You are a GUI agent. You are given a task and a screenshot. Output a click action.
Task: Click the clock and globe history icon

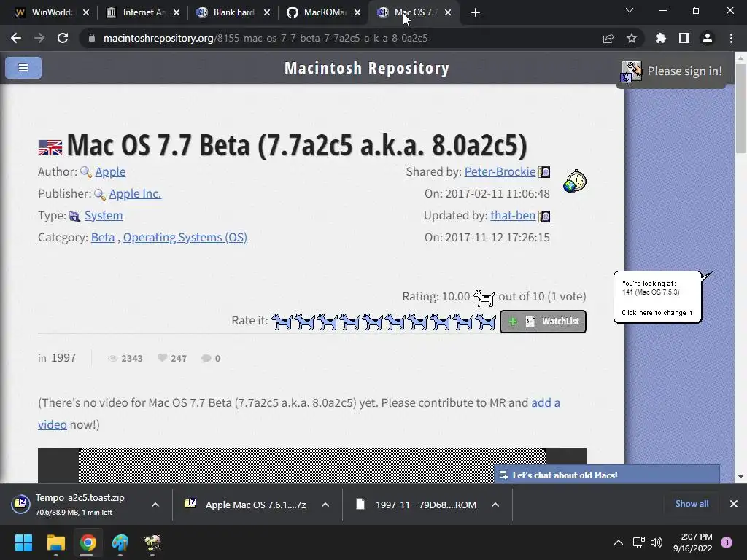point(575,181)
